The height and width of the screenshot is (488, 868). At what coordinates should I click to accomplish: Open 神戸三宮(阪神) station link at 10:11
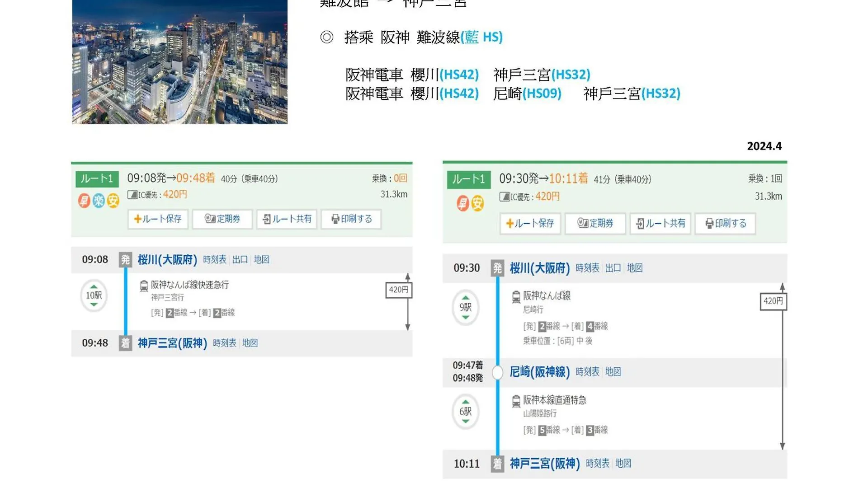click(x=545, y=464)
